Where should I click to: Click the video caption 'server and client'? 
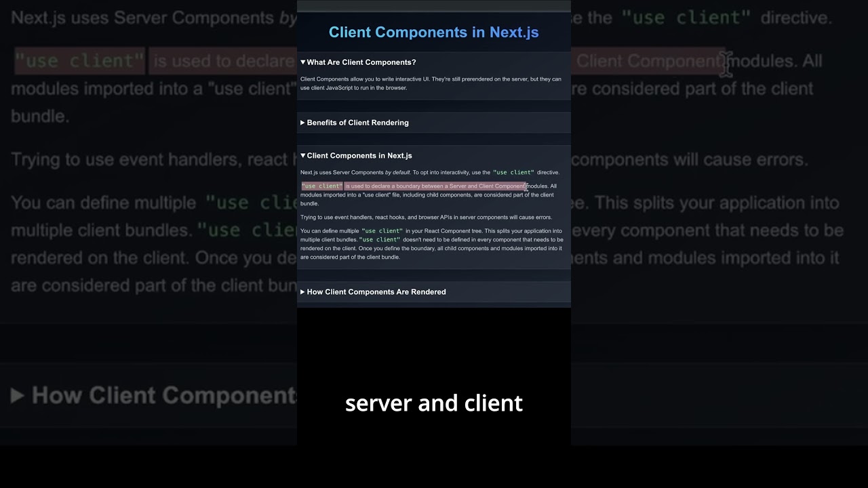pos(434,403)
